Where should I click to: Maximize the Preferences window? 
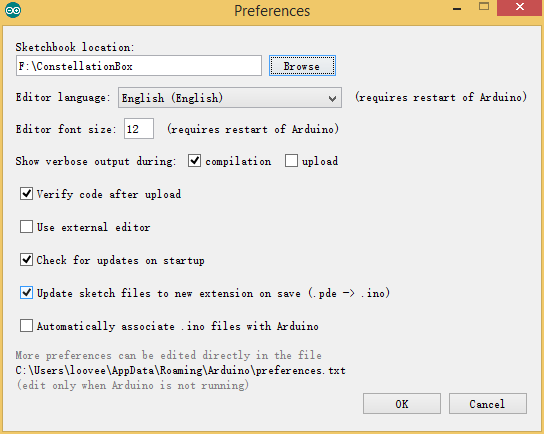click(484, 7)
